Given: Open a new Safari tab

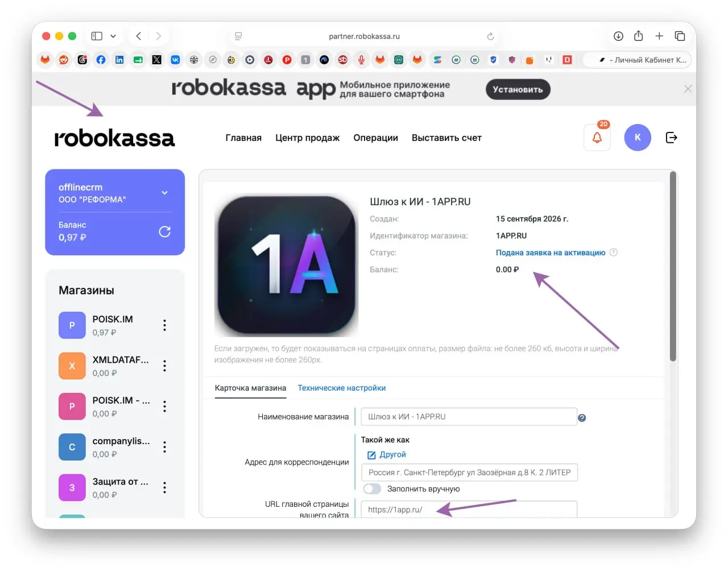Looking at the screenshot, I should (659, 36).
